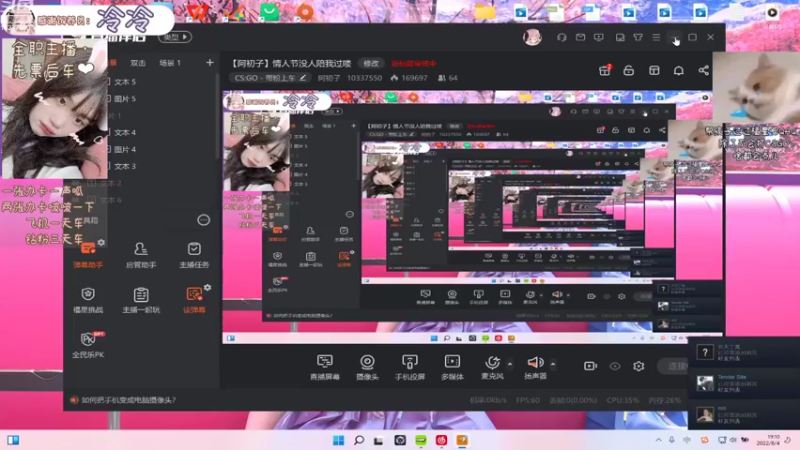Open the skin T-shirt icon

pos(638,37)
